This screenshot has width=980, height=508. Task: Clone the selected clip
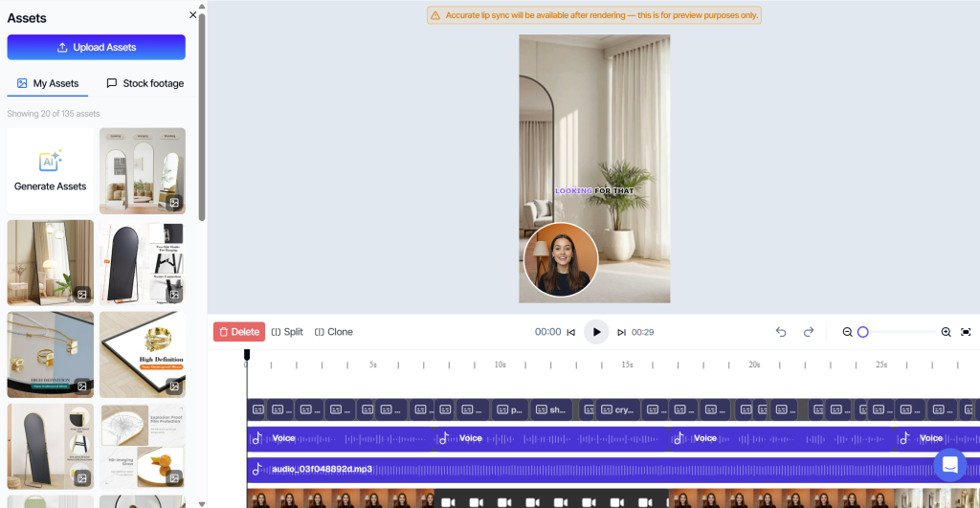[x=333, y=332]
